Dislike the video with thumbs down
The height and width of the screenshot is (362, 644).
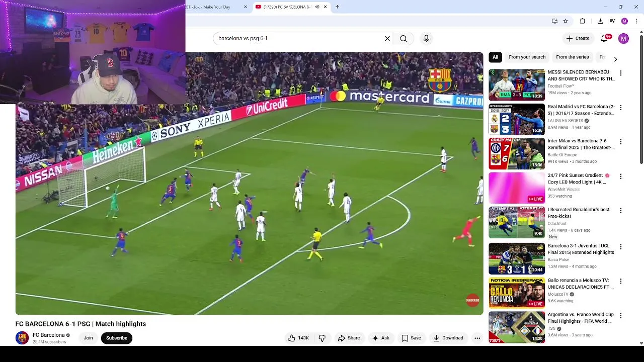[322, 338]
